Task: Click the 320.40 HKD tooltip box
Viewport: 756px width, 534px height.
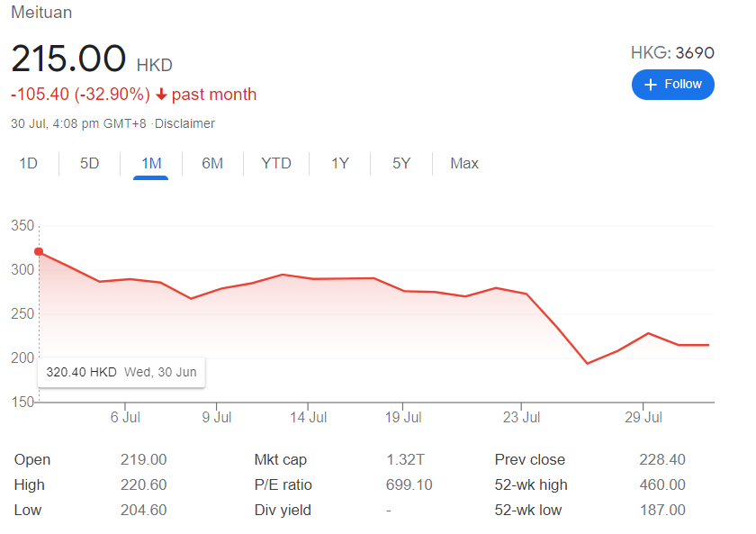Action: pyautogui.click(x=121, y=372)
